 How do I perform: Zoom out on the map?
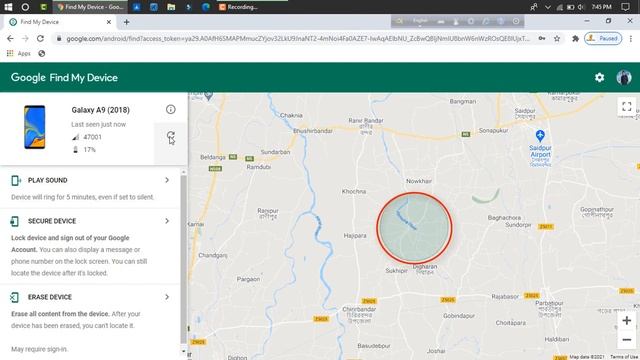pyautogui.click(x=627, y=340)
